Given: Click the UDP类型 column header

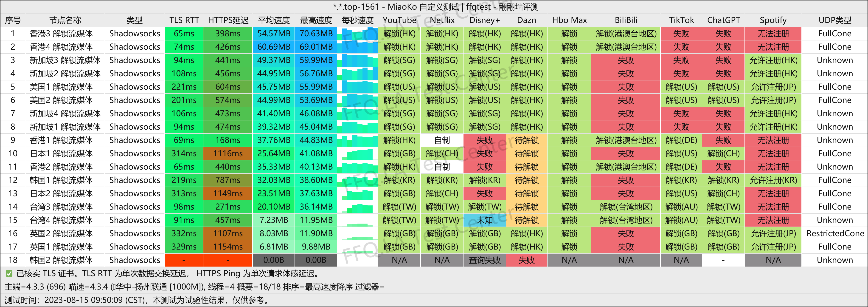Looking at the screenshot, I should pos(835,20).
